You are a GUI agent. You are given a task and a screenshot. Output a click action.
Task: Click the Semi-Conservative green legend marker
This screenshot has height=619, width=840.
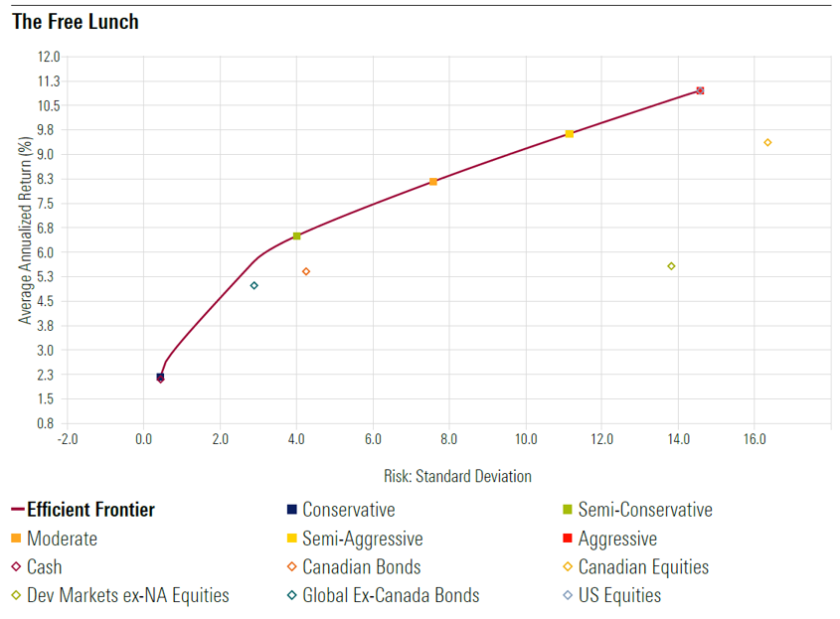tap(567, 511)
